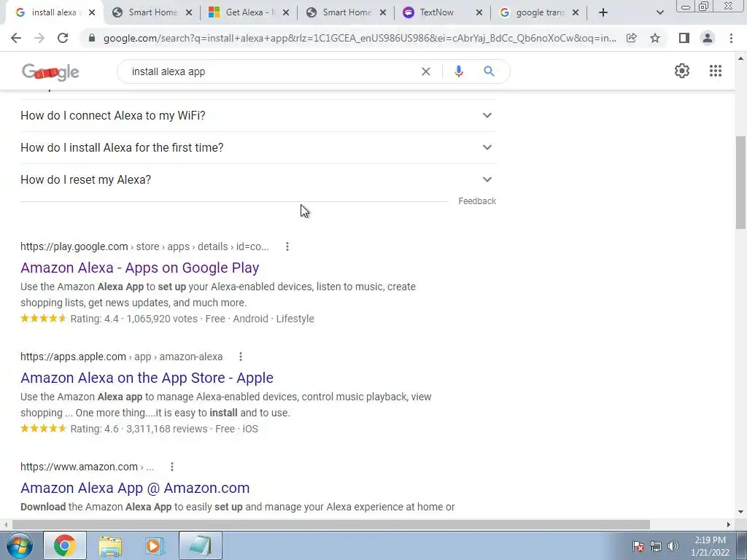Open the Google apps grid
The height and width of the screenshot is (560, 747).
pyautogui.click(x=715, y=71)
